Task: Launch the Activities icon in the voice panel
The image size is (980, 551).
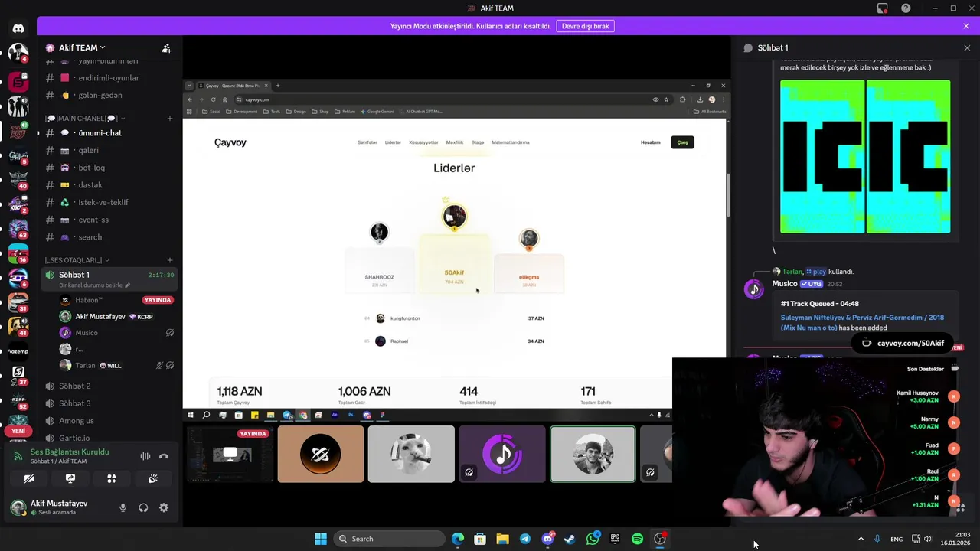Action: [x=112, y=478]
